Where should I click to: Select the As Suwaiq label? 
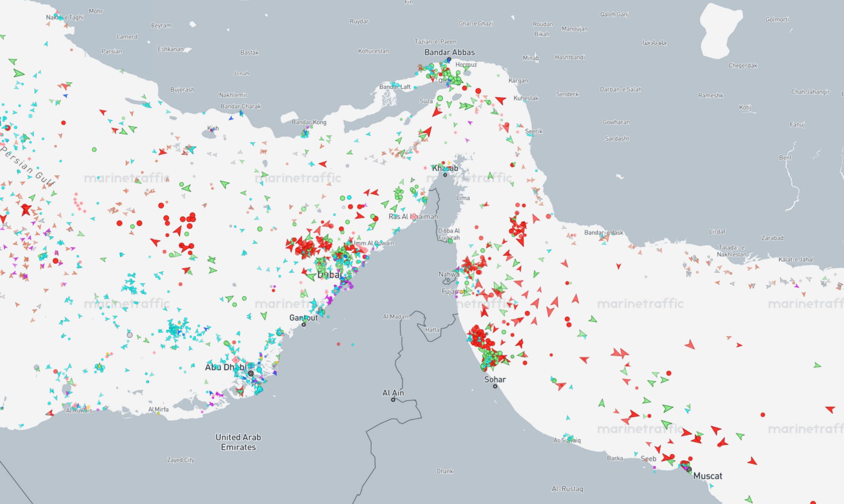567,440
